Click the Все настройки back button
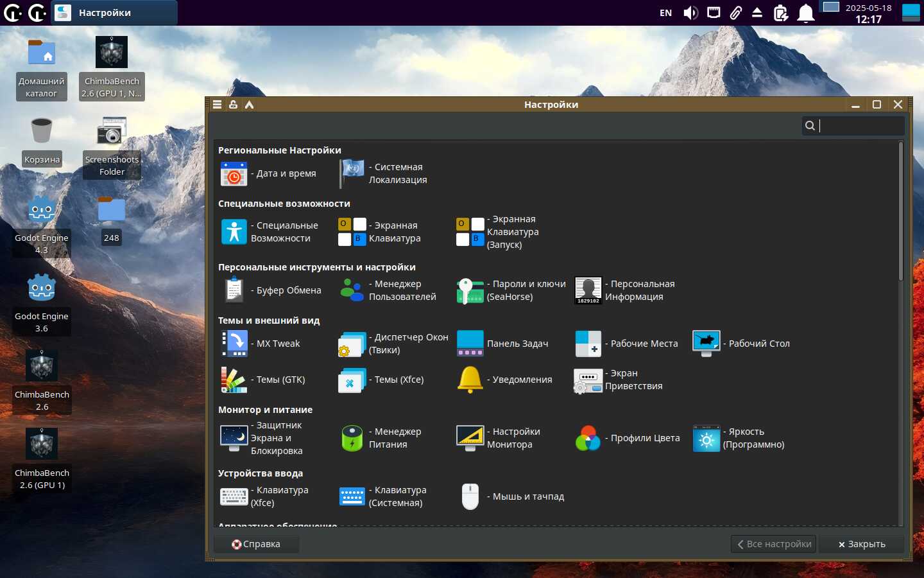 click(773, 544)
